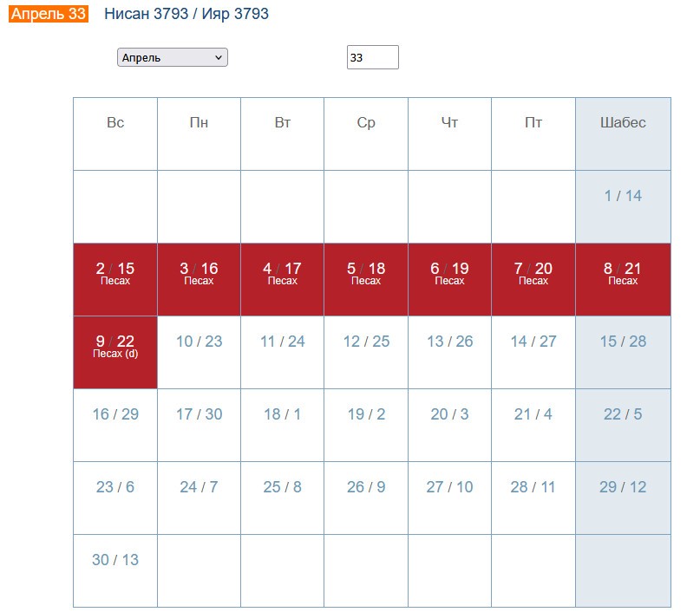Screen dimensions: 700x612
Task: Select Песах day 8 / 21 on Шабес
Action: coord(623,273)
